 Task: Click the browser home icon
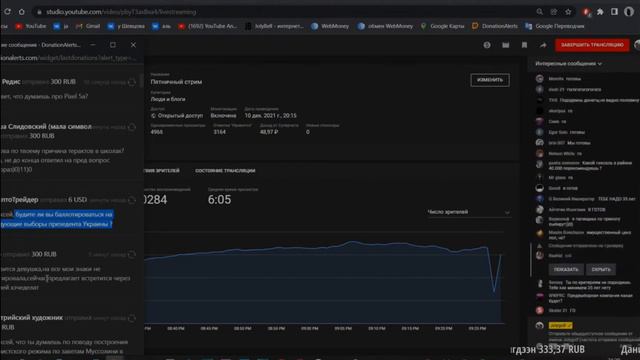pos(22,12)
